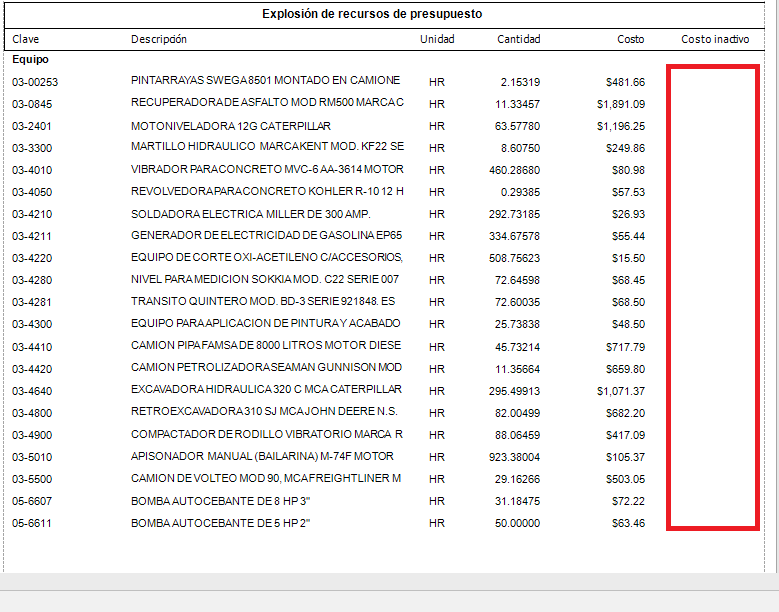Select the $1,891.09 cost cell

point(620,104)
